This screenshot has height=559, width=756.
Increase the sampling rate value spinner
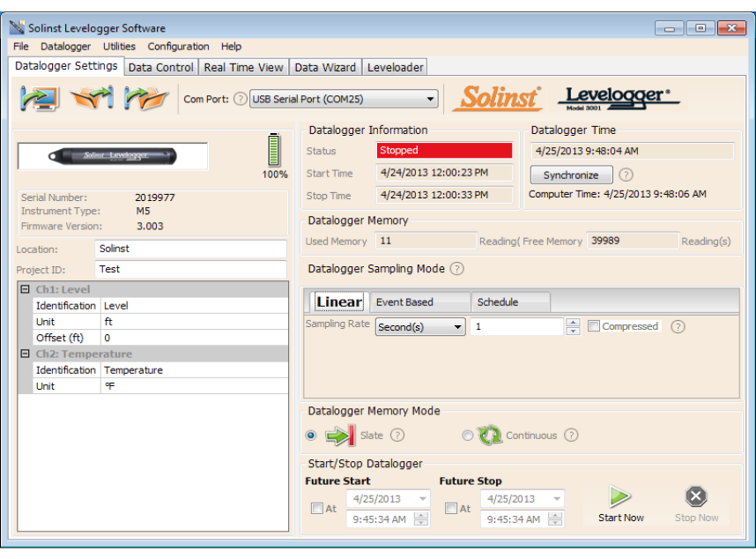pyautogui.click(x=573, y=323)
